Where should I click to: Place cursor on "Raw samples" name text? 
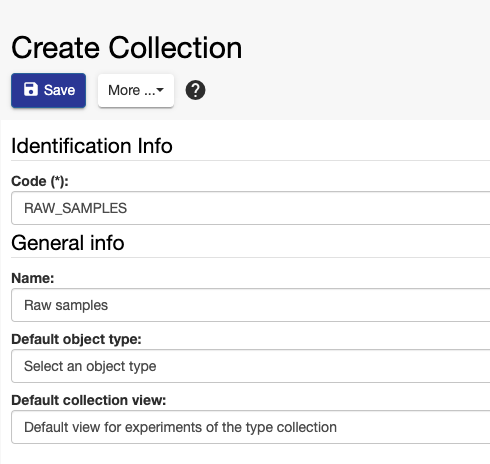66,305
